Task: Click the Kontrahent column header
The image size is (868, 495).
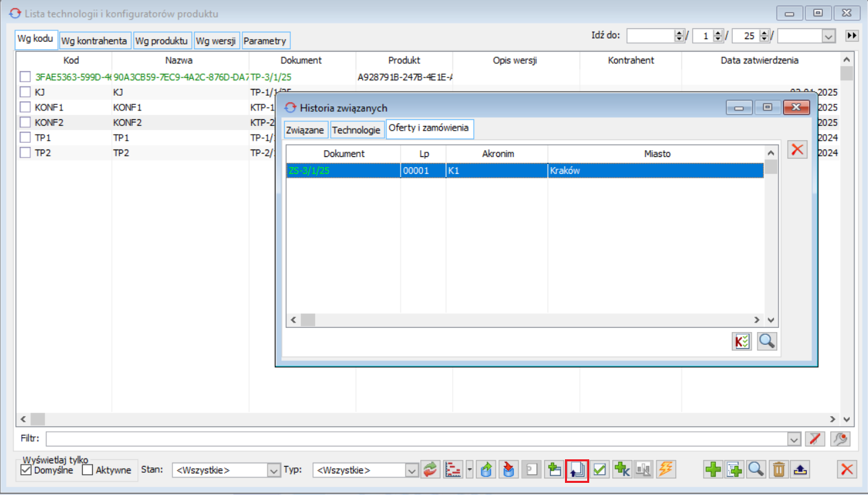Action: (x=631, y=60)
